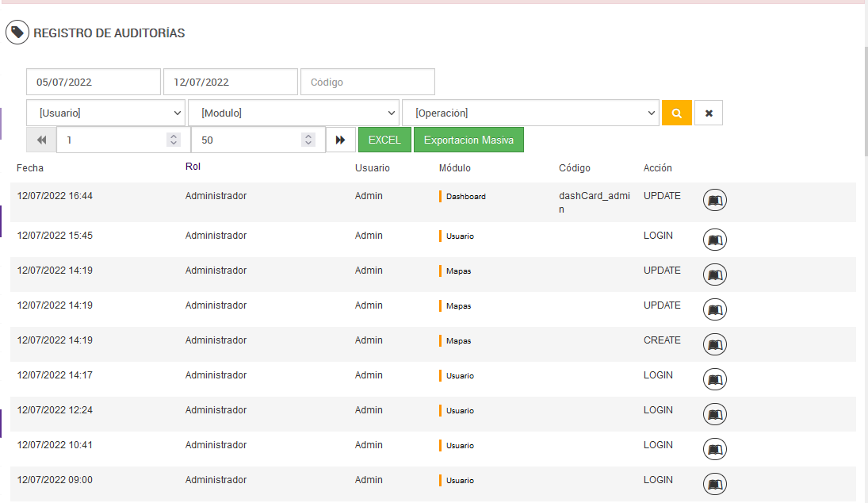The height and width of the screenshot is (503, 868).
Task: Open details icon for the Mapas CREATE row
Action: click(x=714, y=344)
